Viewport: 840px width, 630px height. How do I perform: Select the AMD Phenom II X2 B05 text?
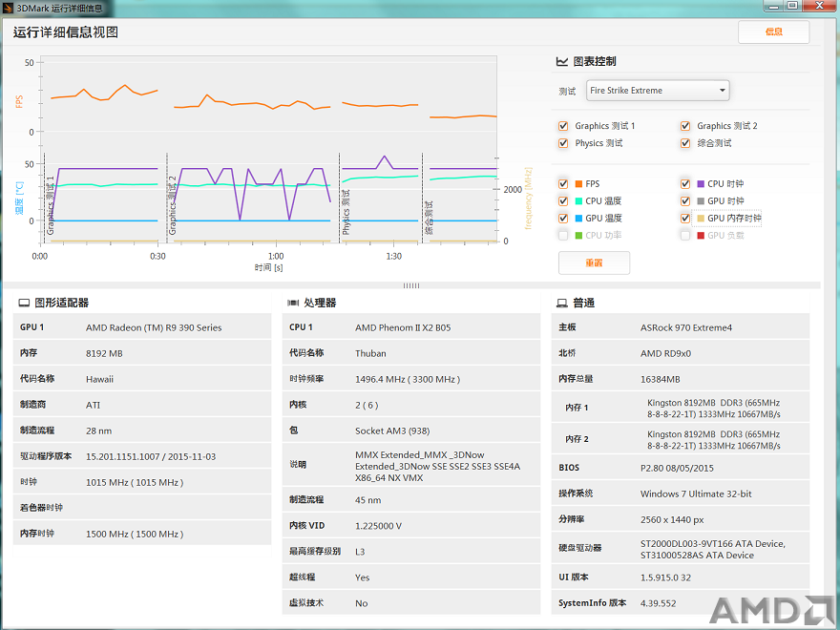403,327
